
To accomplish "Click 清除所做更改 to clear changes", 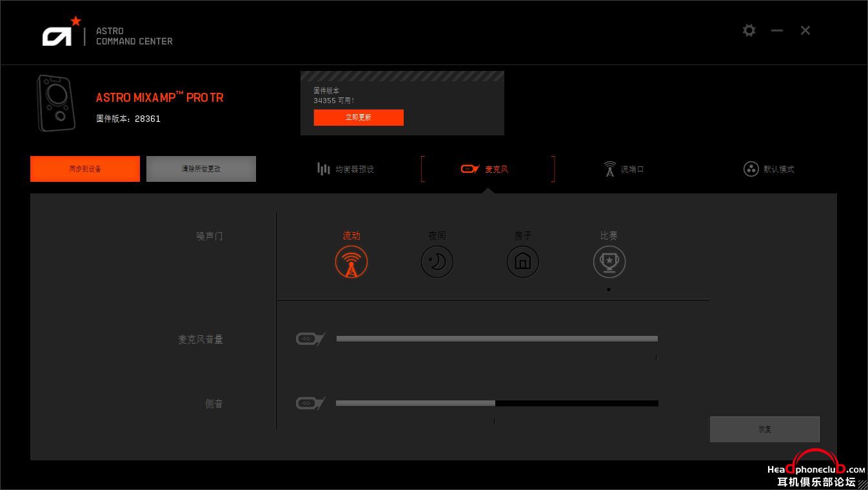I will tap(201, 169).
